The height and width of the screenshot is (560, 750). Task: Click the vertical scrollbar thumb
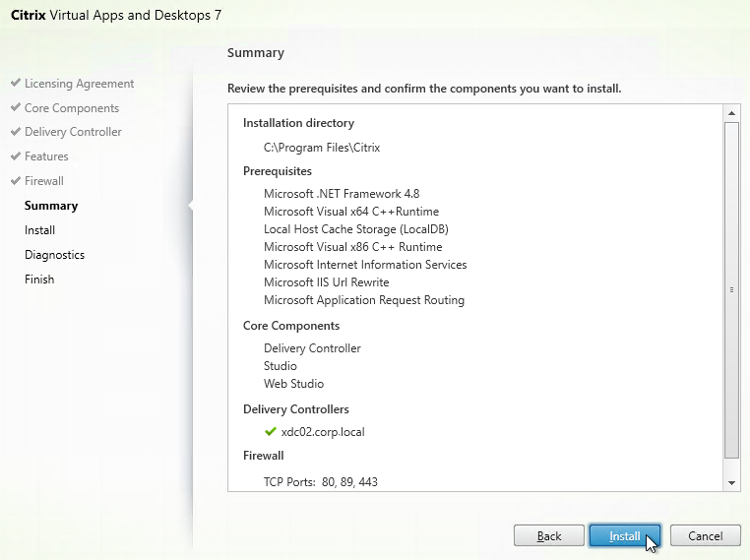731,290
